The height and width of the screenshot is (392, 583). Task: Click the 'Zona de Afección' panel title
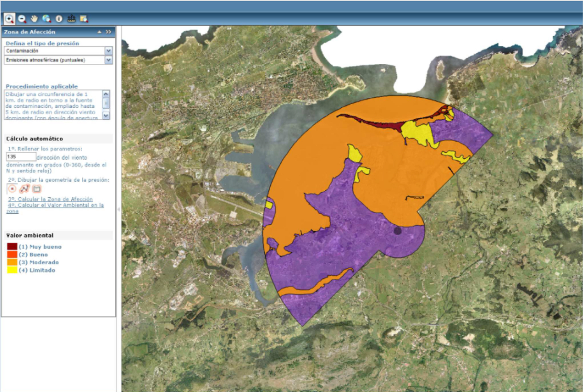30,32
